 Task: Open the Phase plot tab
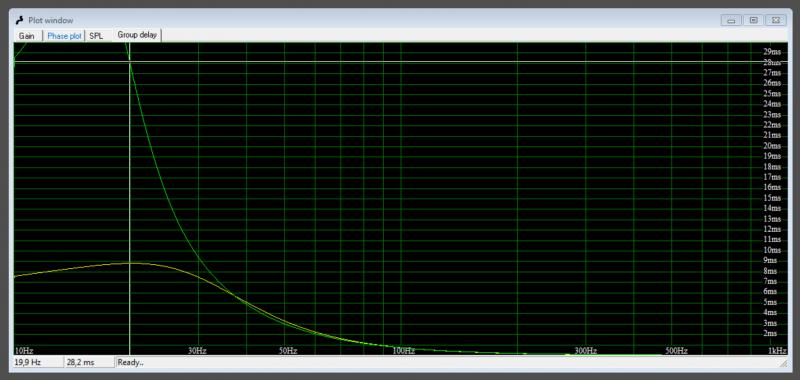64,36
